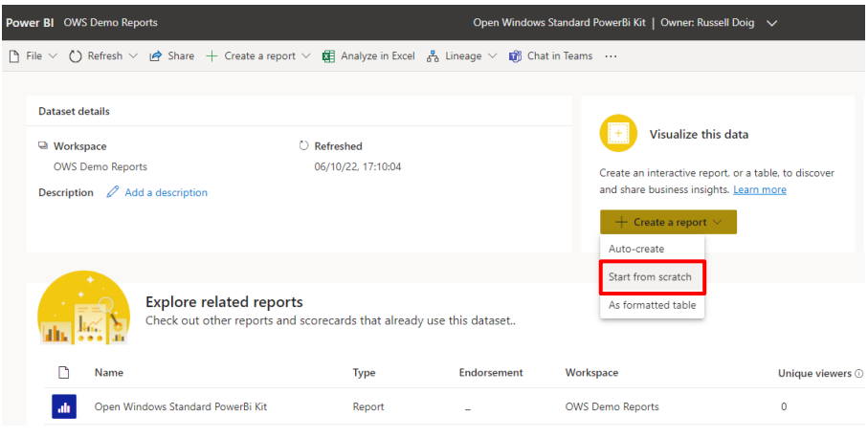Click Analyze in Excel toolbar item
868x437 pixels.
pos(368,55)
